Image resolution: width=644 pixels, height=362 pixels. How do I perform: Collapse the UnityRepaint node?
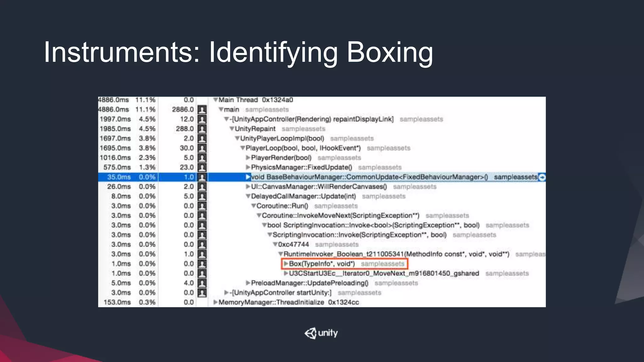coord(232,129)
